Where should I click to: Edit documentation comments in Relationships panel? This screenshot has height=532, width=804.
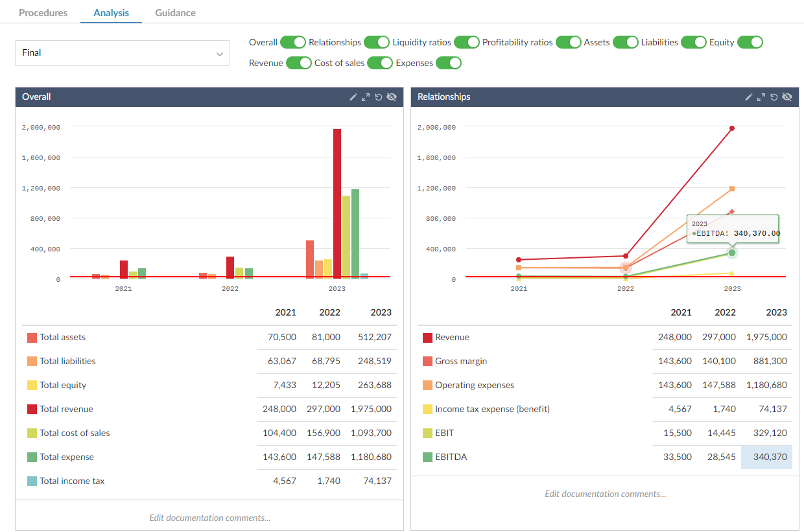[x=605, y=494]
